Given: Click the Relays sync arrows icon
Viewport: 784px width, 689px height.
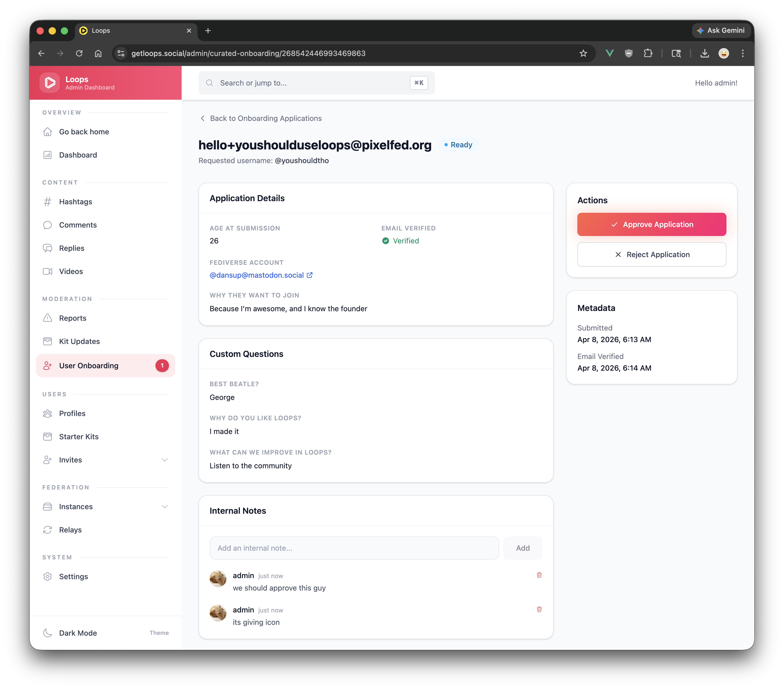Looking at the screenshot, I should tap(48, 530).
